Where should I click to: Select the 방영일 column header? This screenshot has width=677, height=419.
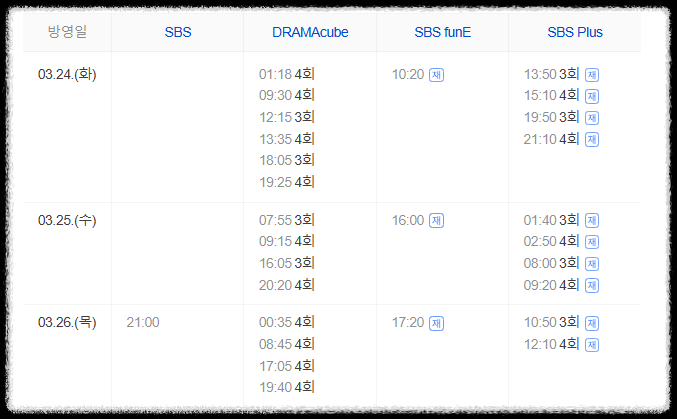click(67, 32)
